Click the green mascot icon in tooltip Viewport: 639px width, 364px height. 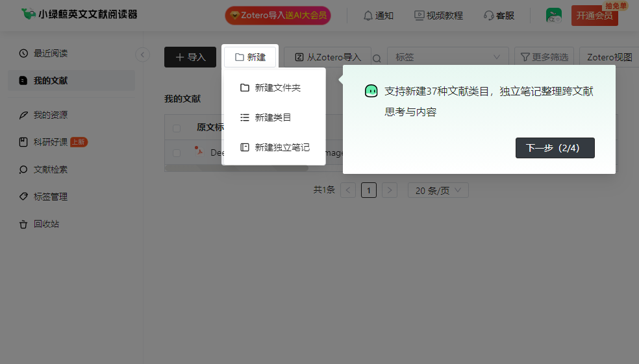[371, 91]
